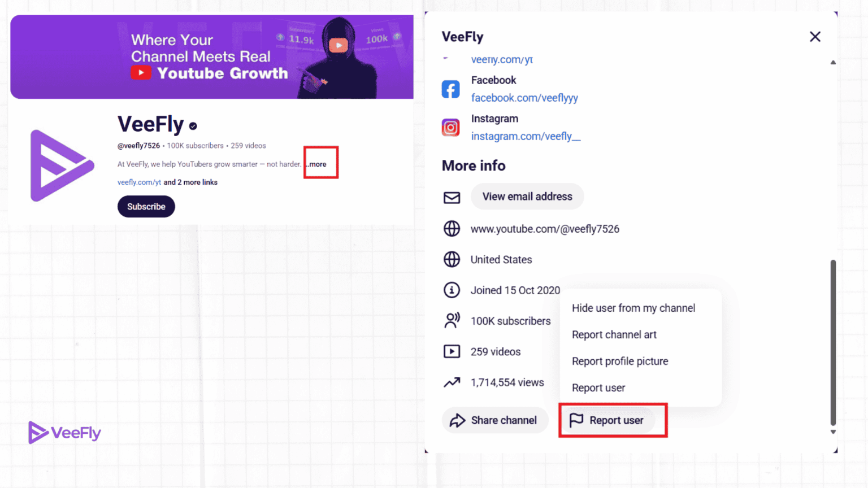Image resolution: width=868 pixels, height=488 pixels.
Task: Click the trending arrow icon beside the views count
Action: (x=452, y=382)
